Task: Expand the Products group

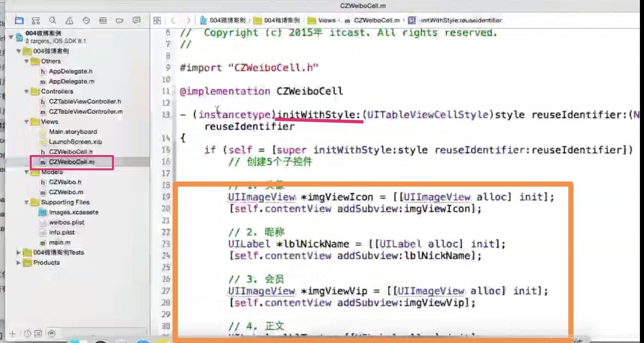Action: [x=18, y=263]
